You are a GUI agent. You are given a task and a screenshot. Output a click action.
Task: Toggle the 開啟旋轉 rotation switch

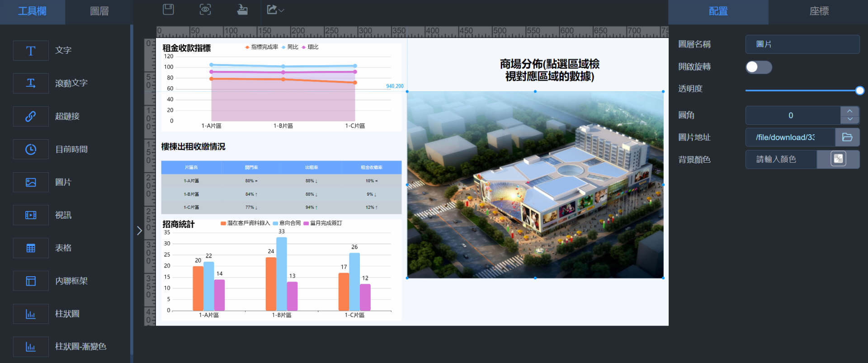(759, 67)
